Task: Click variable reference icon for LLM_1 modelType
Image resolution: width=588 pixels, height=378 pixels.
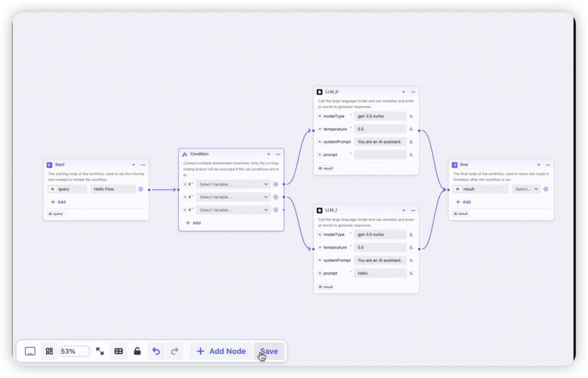Action: pos(411,234)
